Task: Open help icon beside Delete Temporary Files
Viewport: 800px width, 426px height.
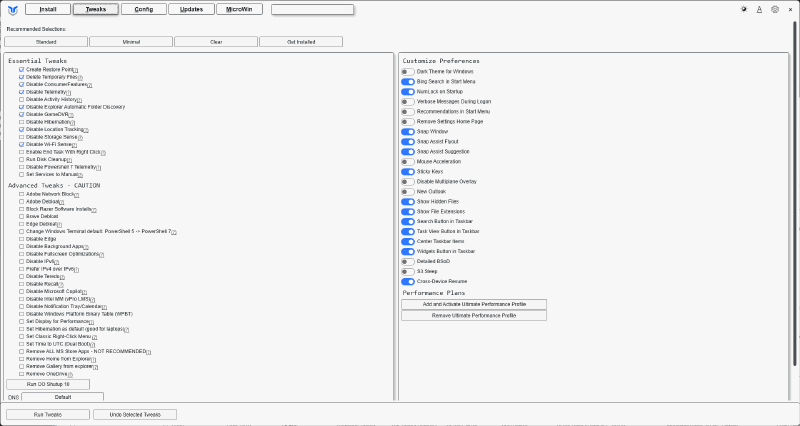Action: click(x=80, y=78)
